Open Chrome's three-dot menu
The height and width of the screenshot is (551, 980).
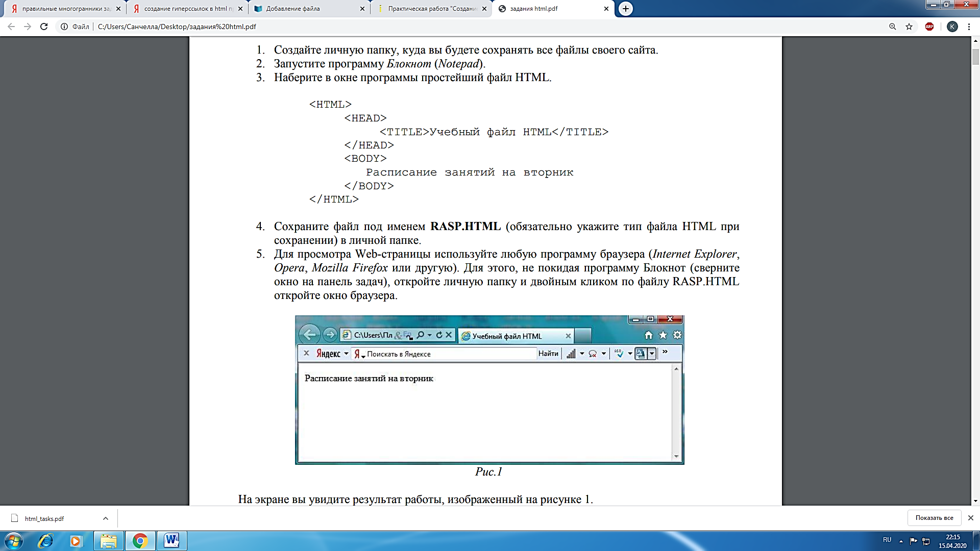969,27
